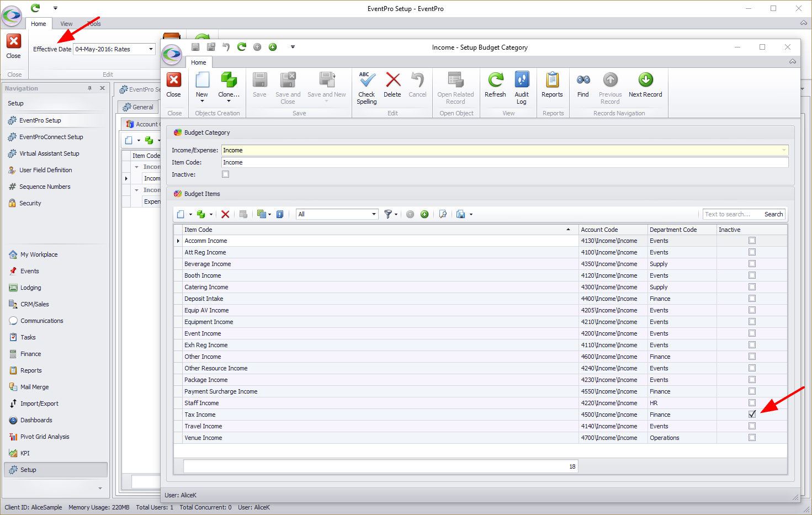
Task: Click the export disk icon in Budget Items toolbar
Action: click(461, 214)
